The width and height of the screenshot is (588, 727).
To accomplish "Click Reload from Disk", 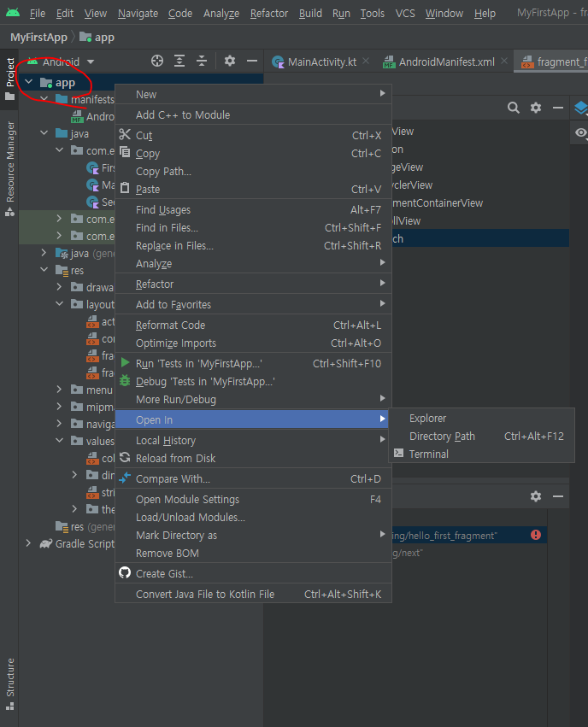I will (253, 458).
